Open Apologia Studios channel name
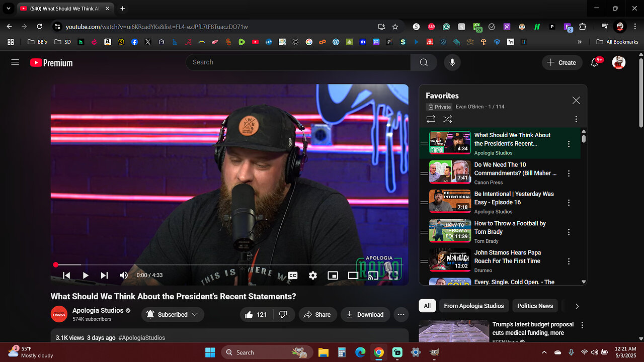Screen dimensions: 644x362 (x=98, y=310)
